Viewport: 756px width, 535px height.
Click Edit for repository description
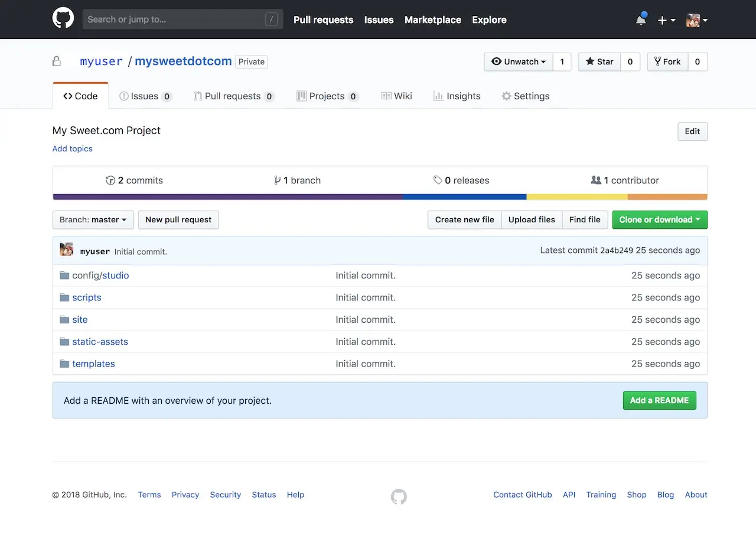692,131
